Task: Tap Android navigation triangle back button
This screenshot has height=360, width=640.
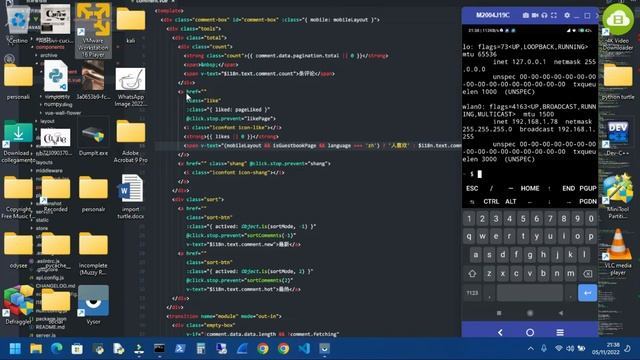Action: coord(561,313)
